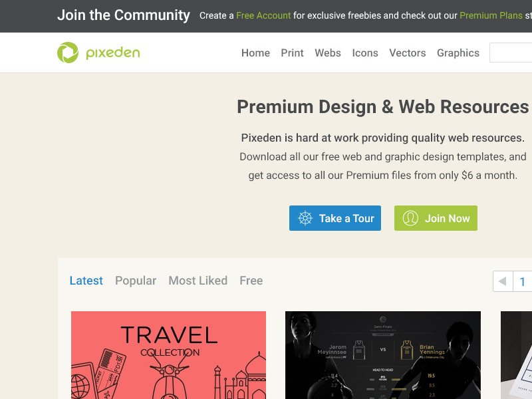This screenshot has width=532, height=399.
Task: Open the Print category
Action: [292, 53]
